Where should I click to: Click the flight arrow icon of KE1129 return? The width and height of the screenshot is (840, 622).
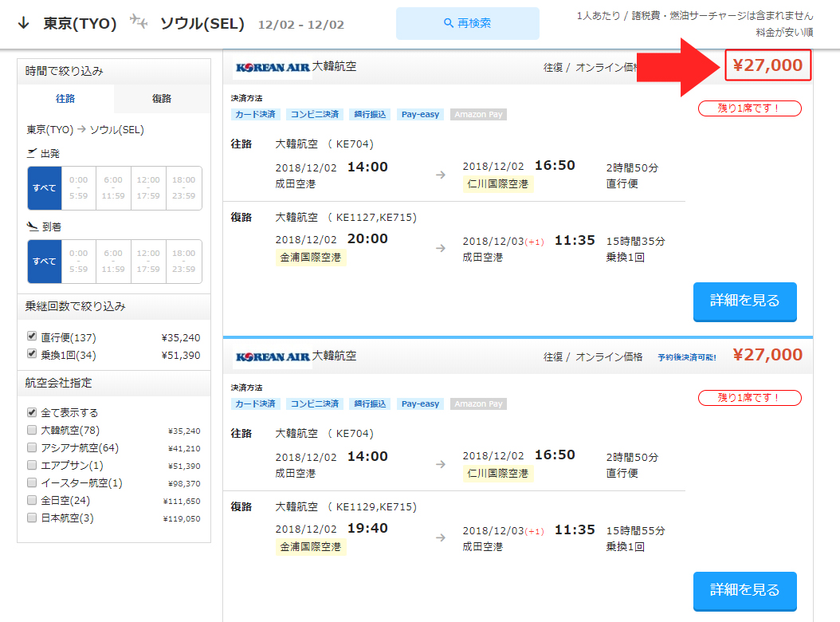coord(441,537)
